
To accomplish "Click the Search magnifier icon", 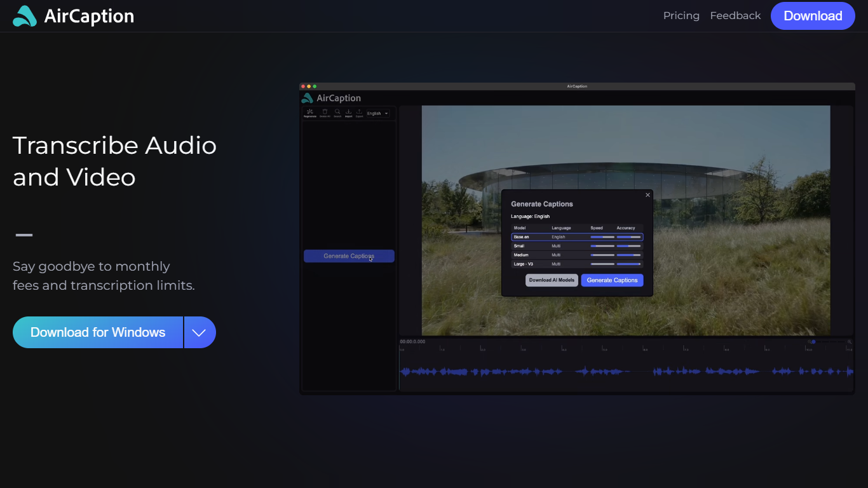I will pos(337,112).
